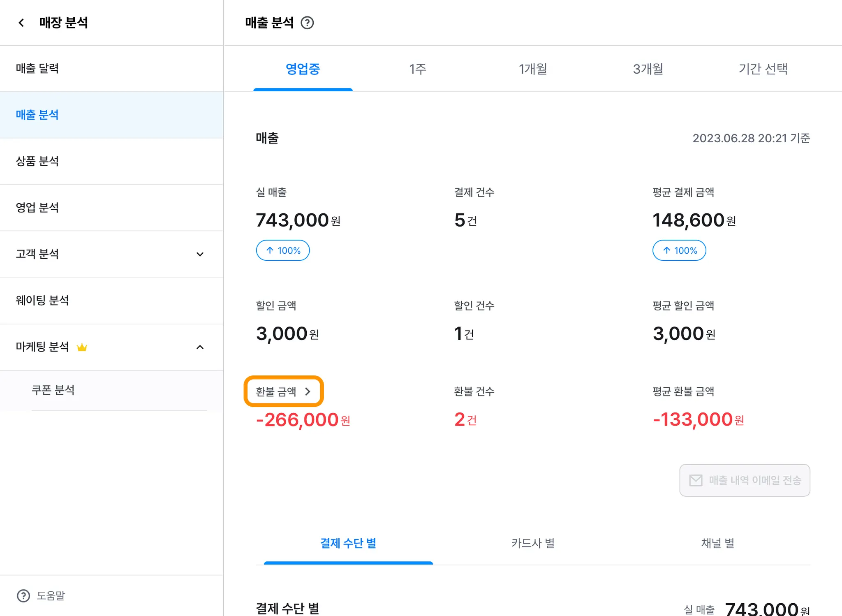Click the help question mark beside 매출 분석
This screenshot has width=842, height=616.
[x=307, y=23]
